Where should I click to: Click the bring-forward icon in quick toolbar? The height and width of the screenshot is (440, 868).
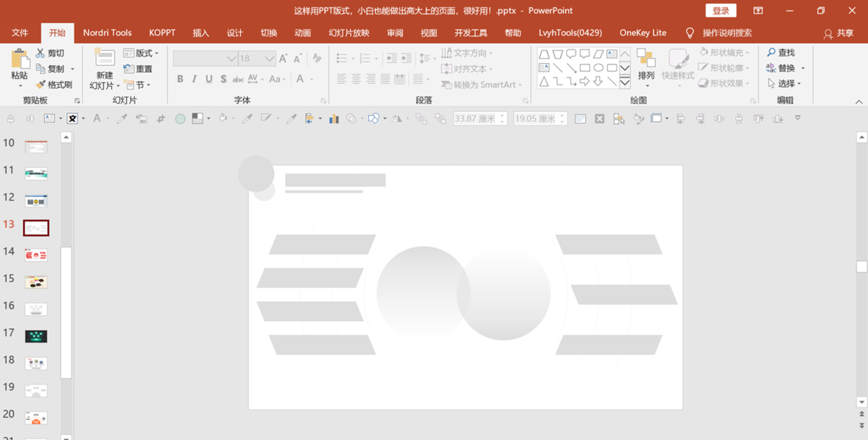[421, 119]
